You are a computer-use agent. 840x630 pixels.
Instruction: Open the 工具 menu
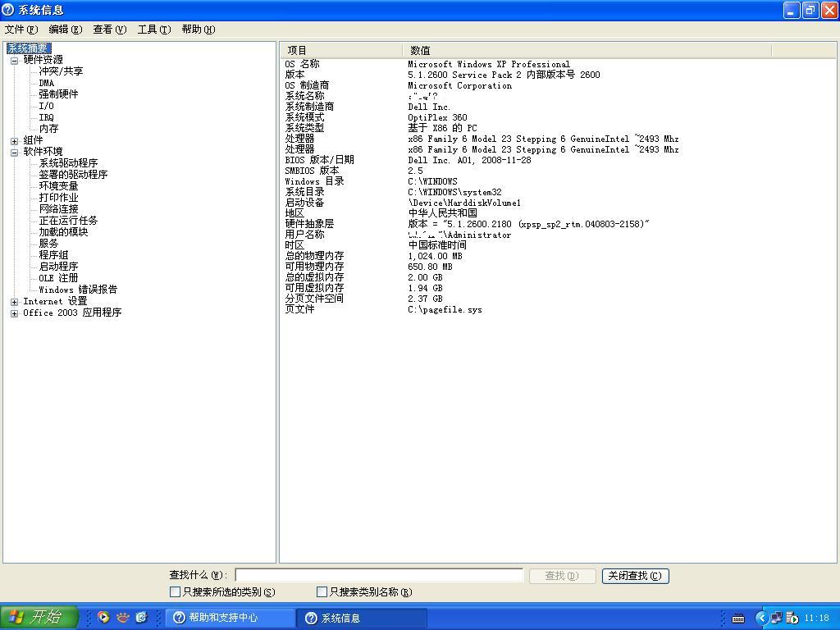point(154,30)
